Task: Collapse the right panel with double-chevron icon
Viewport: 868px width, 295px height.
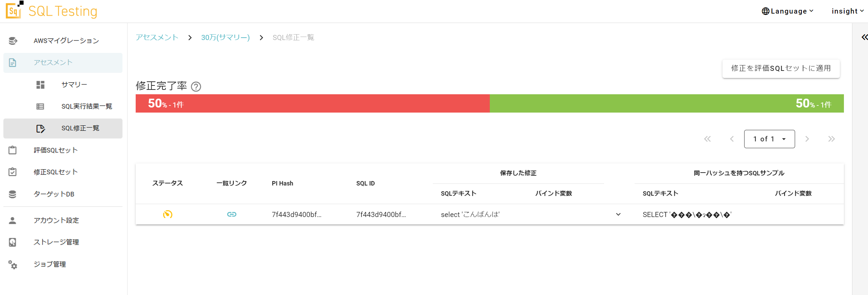Action: 865,37
